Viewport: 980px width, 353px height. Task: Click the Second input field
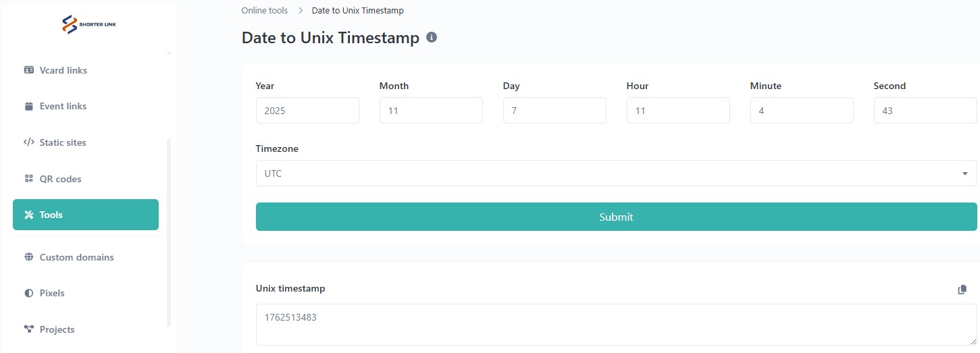[925, 111]
